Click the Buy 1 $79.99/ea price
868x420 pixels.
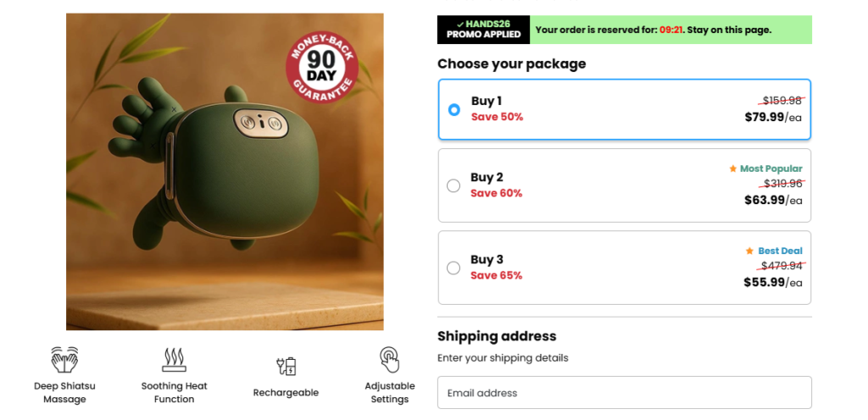[x=772, y=117]
